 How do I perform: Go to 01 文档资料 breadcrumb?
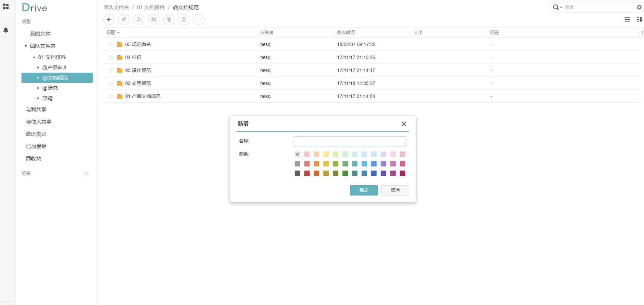click(151, 7)
